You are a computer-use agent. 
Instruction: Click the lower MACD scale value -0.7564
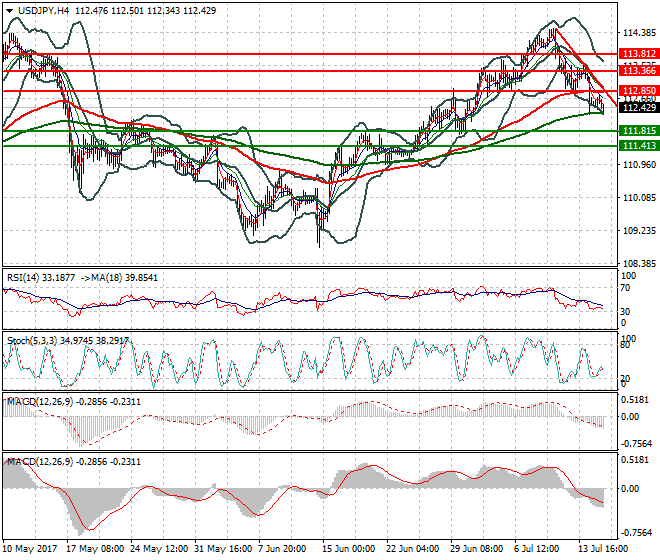pyautogui.click(x=637, y=533)
